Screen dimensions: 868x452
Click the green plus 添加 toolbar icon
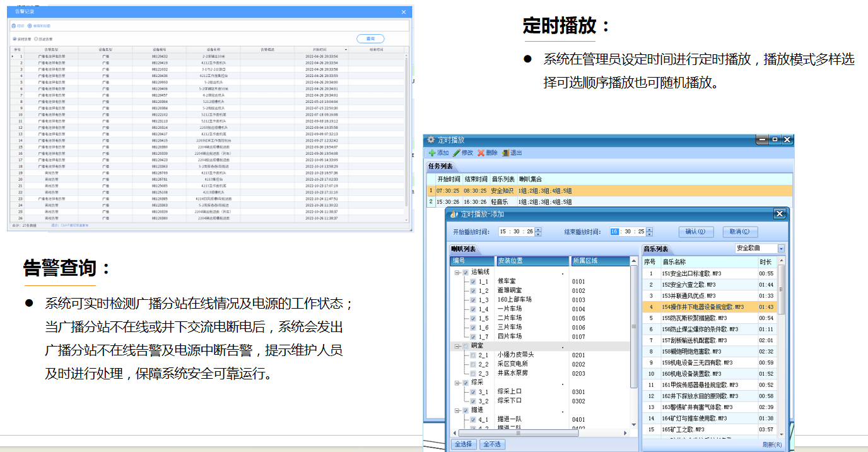[x=432, y=153]
